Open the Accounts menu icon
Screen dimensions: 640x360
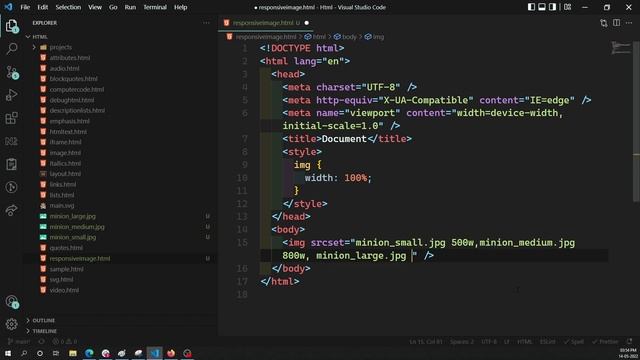pyautogui.click(x=11, y=302)
